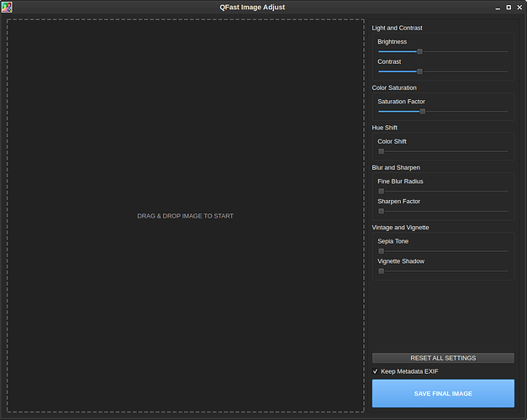The image size is (527, 420).
Task: Click the QFast app icon in title bar
Action: (x=7, y=7)
